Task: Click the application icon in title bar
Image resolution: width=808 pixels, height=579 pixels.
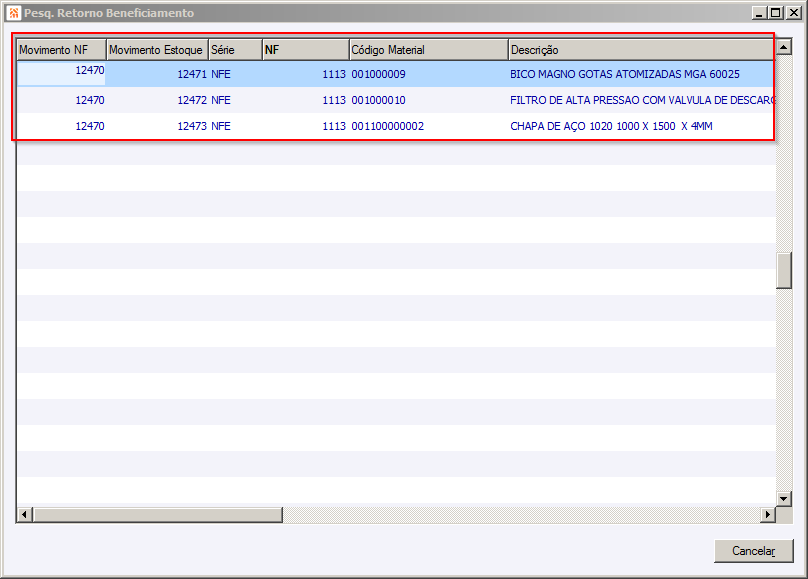Action: click(14, 13)
